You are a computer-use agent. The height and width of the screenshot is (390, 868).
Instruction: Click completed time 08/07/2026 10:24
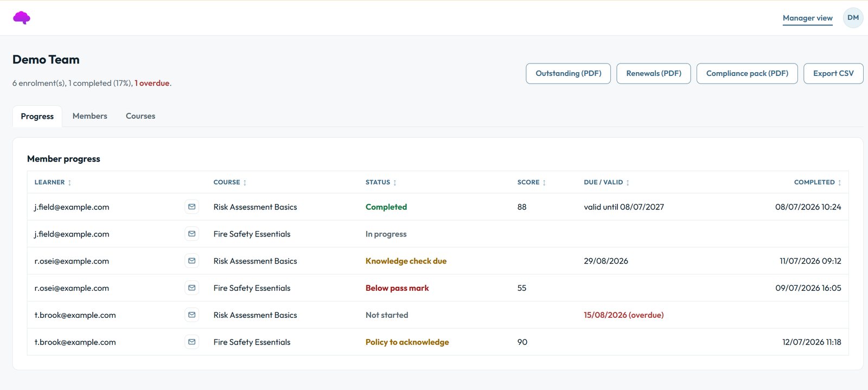808,207
